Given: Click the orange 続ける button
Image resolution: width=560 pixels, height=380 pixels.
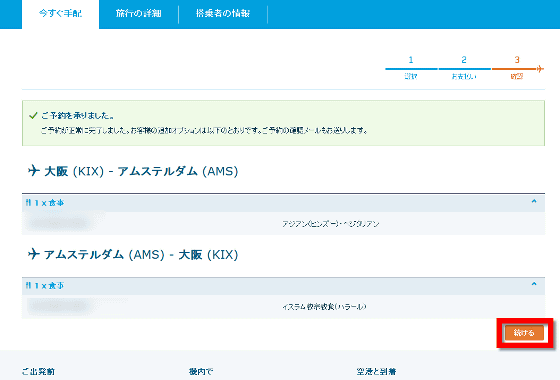Looking at the screenshot, I should [524, 333].
